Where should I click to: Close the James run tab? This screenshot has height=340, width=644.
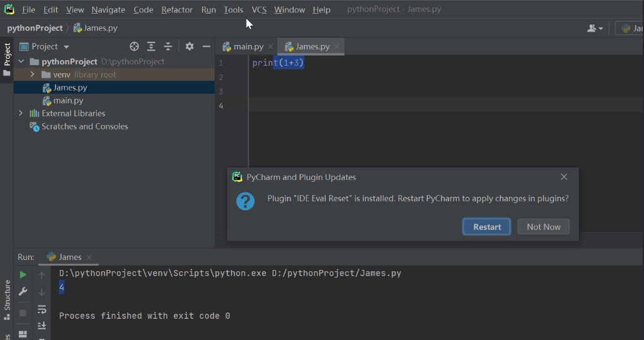click(x=89, y=257)
